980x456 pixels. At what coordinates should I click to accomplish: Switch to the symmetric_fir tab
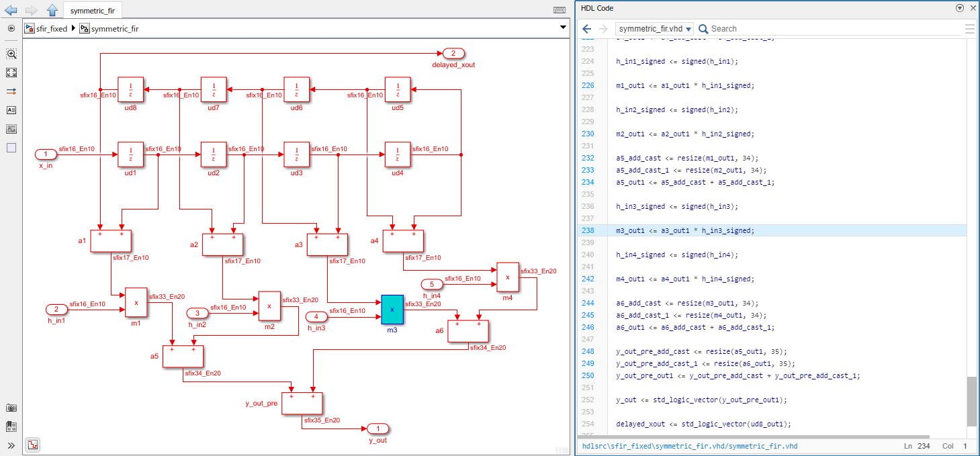pos(93,10)
